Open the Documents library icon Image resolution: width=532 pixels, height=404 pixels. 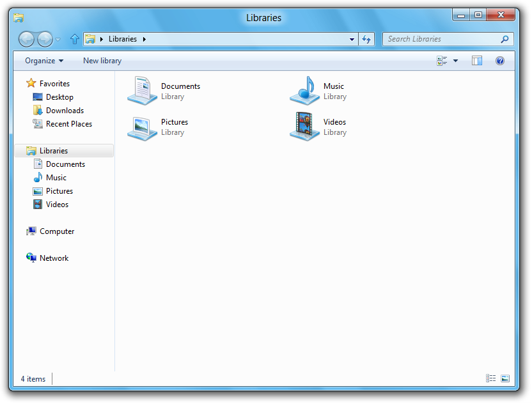point(142,90)
